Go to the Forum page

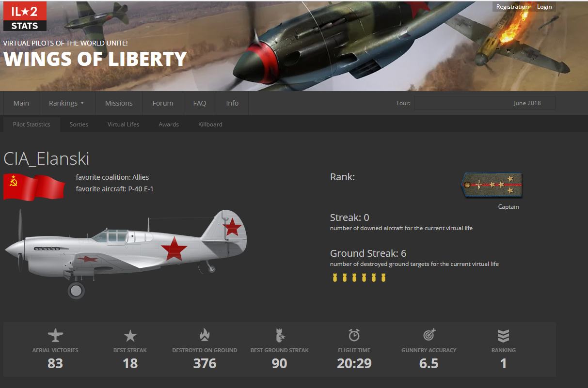(x=163, y=103)
